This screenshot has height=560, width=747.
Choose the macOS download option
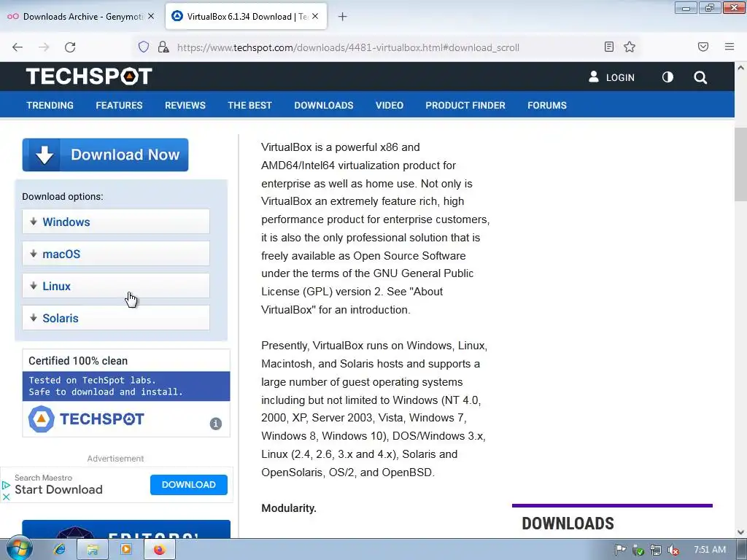tap(116, 253)
